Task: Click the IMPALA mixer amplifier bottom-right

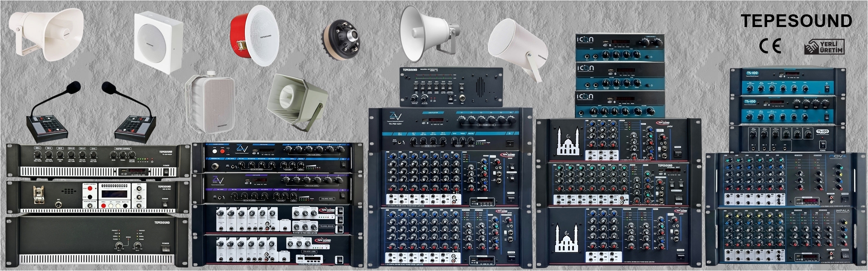Action: [785, 235]
